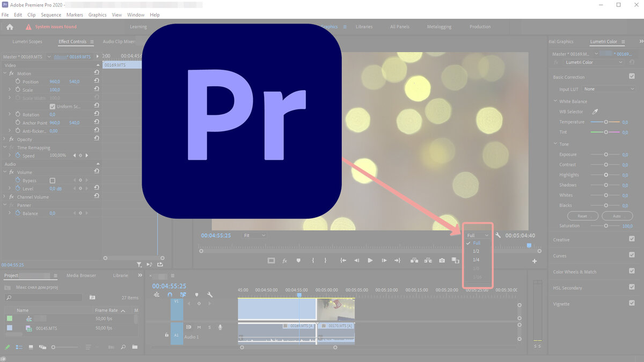Mark In point with the left brace icon
644x362 pixels.
(x=312, y=261)
